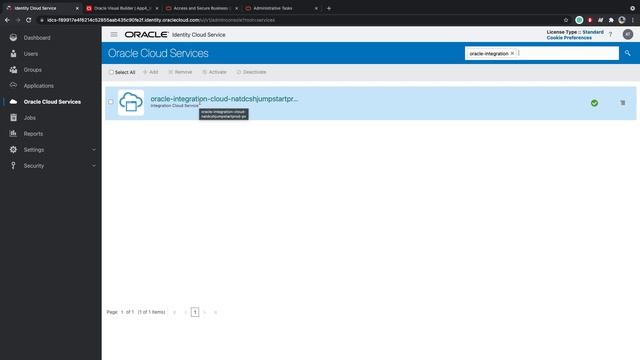Close the Oracle Visual Builder tab
Image resolution: width=640 pixels, height=360 pixels.
[157, 8]
